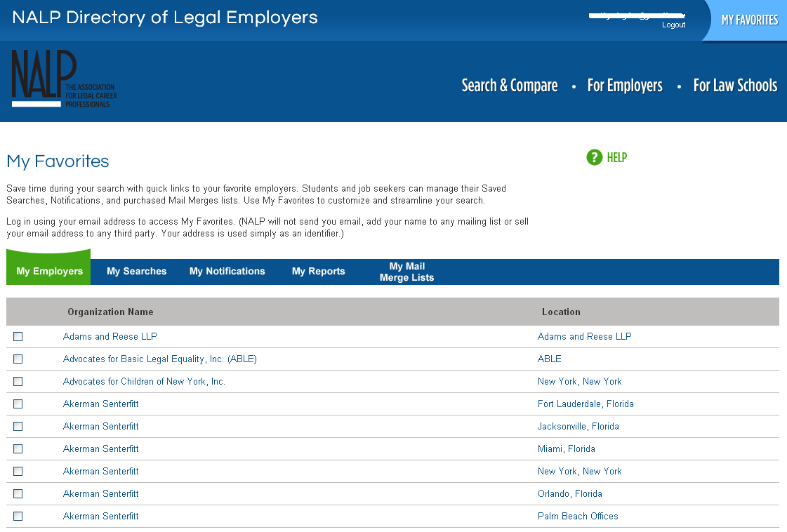Tick checkbox for Akerman Senterfitt Miami
This screenshot has height=532, width=787.
click(x=18, y=448)
